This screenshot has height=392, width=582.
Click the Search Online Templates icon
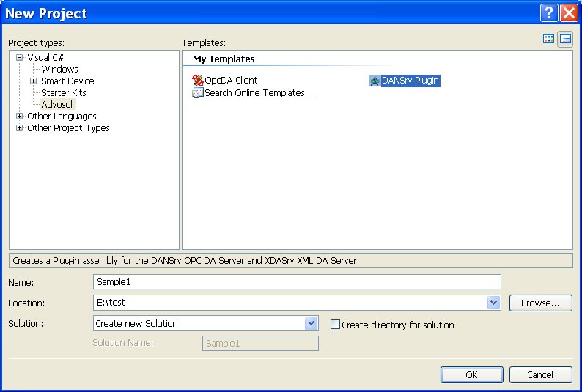tap(198, 93)
